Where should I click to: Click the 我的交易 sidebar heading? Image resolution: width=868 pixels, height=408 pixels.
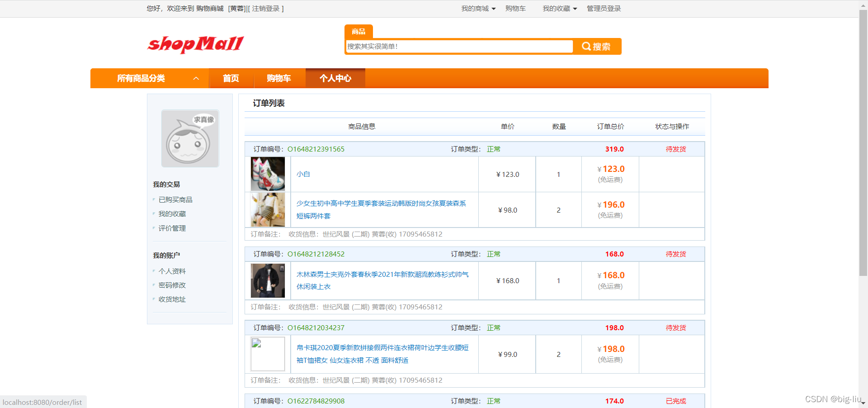tap(166, 185)
